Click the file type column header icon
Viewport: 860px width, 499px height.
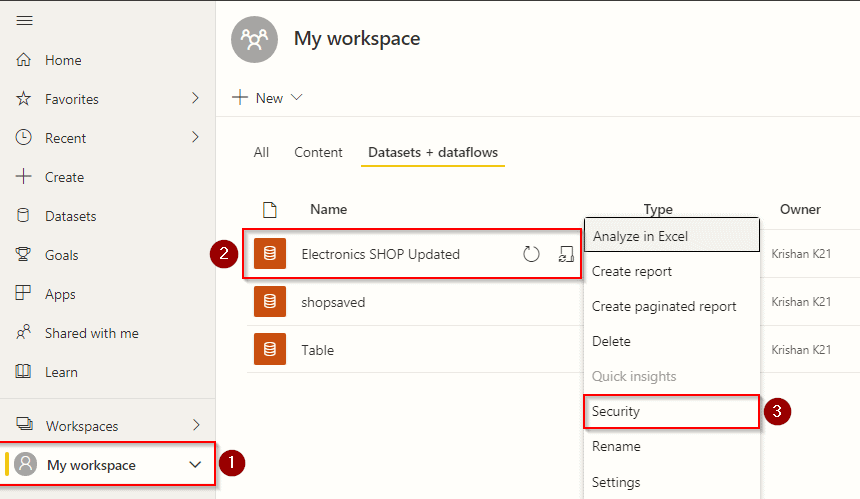tap(270, 209)
